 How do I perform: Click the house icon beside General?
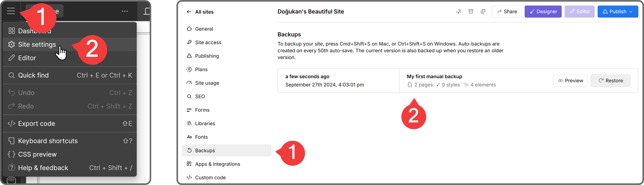coord(189,29)
